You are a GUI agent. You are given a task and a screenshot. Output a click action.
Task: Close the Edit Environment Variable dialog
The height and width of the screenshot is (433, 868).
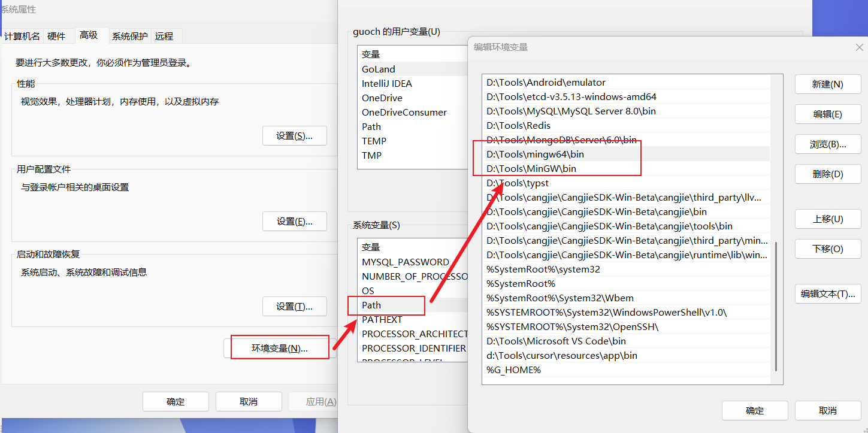tap(859, 47)
